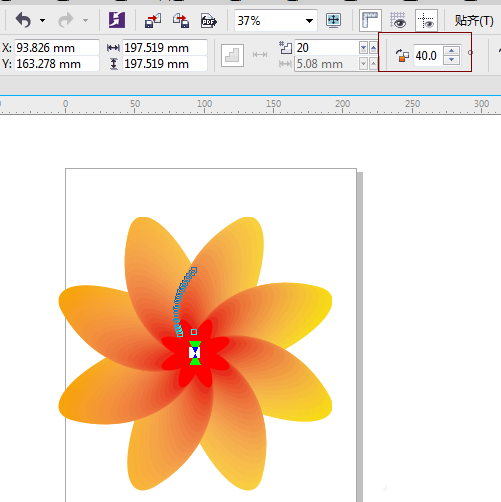The image size is (501, 502).
Task: Click the object height field 197.519 mm
Action: 165,64
